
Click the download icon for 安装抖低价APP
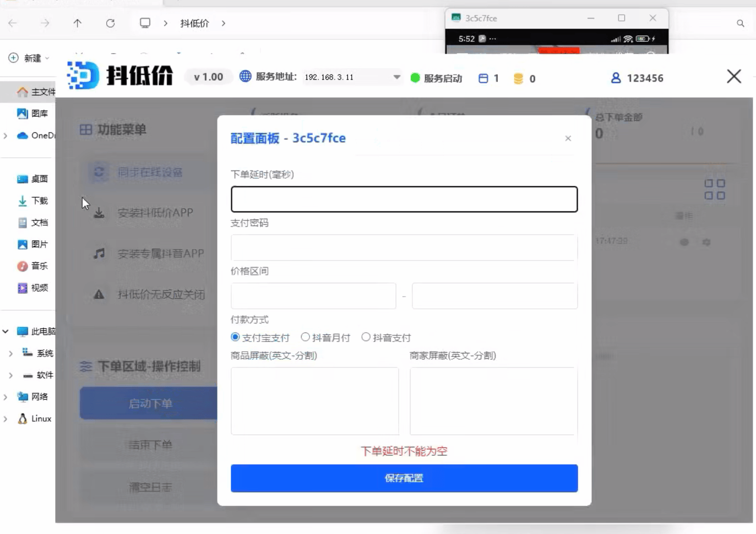pos(100,212)
